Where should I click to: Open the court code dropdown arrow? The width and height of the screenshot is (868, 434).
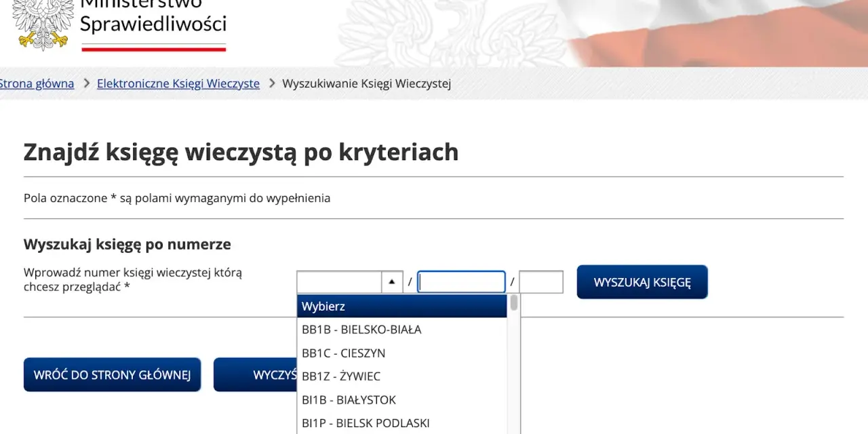tap(392, 282)
